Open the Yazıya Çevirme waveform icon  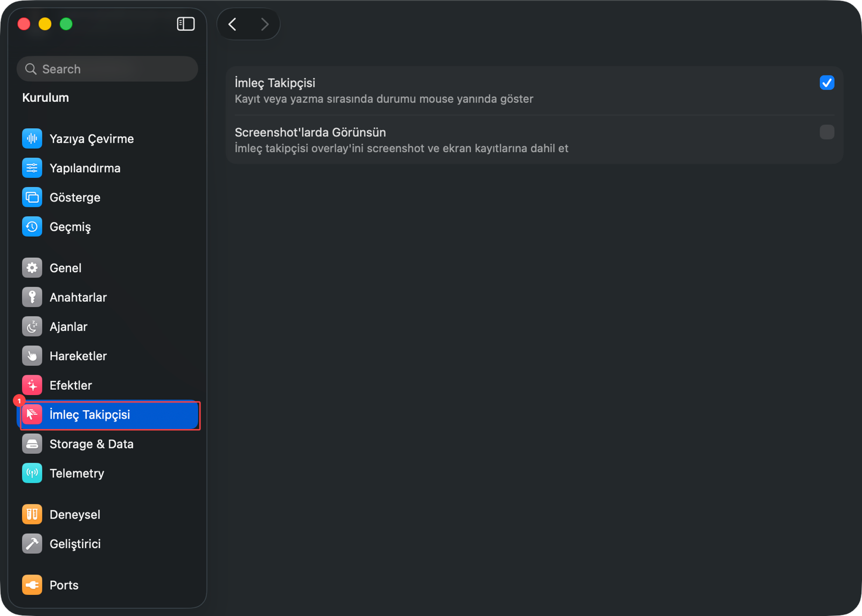pos(32,139)
